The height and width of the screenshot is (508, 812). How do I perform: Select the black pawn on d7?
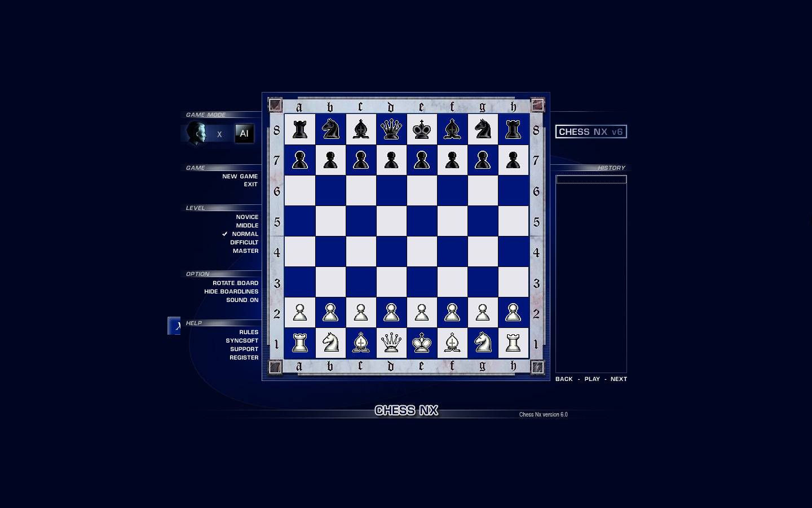click(x=391, y=160)
